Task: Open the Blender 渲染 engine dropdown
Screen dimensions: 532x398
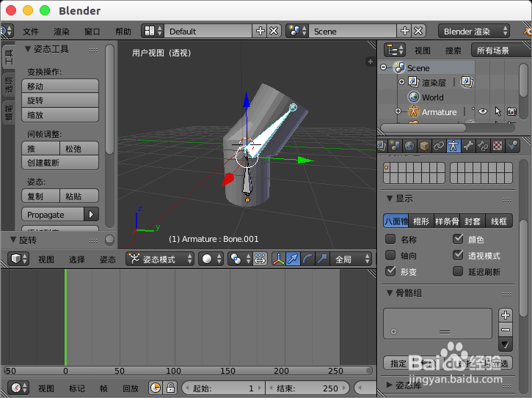Action: click(x=474, y=32)
